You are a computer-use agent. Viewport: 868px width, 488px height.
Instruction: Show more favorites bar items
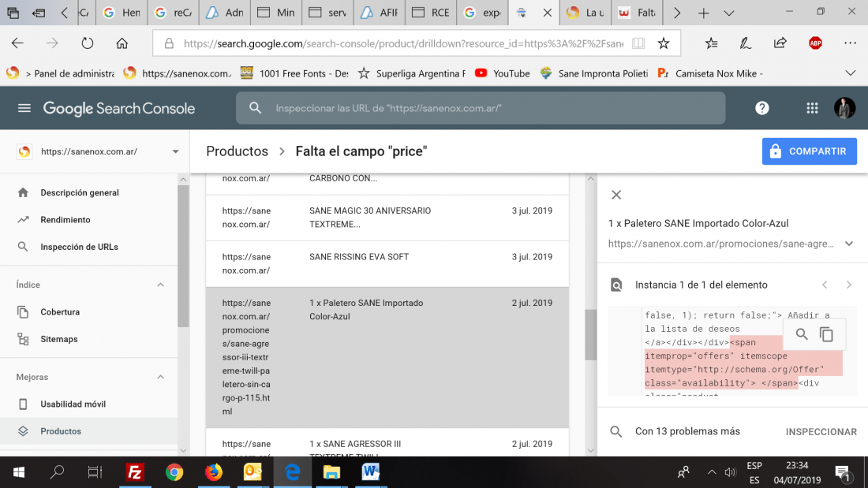coord(851,73)
